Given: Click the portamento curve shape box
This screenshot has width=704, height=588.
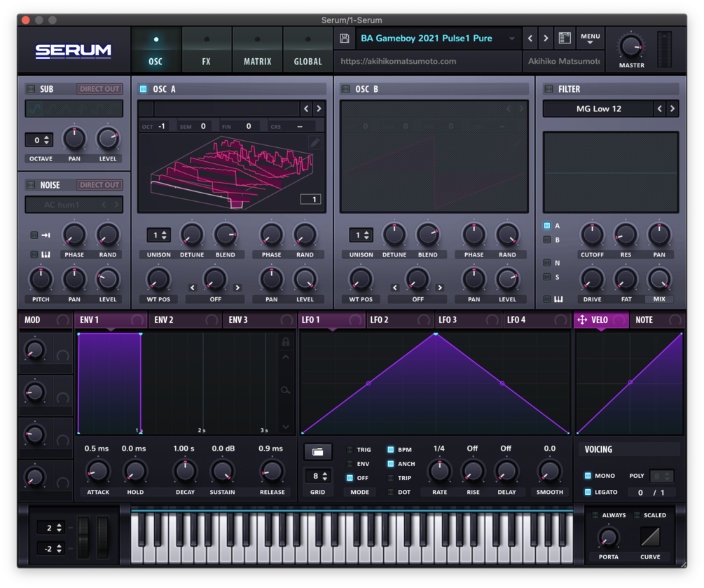Looking at the screenshot, I should point(649,536).
